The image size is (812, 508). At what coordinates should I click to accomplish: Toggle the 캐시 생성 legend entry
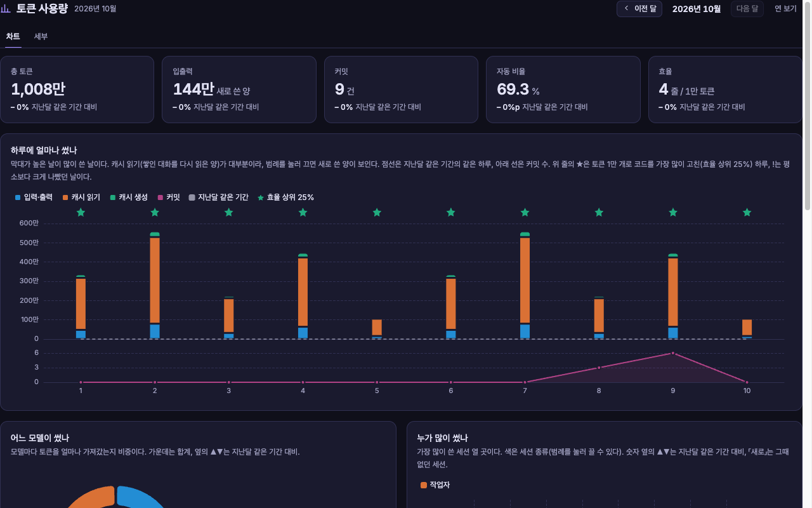coord(129,197)
